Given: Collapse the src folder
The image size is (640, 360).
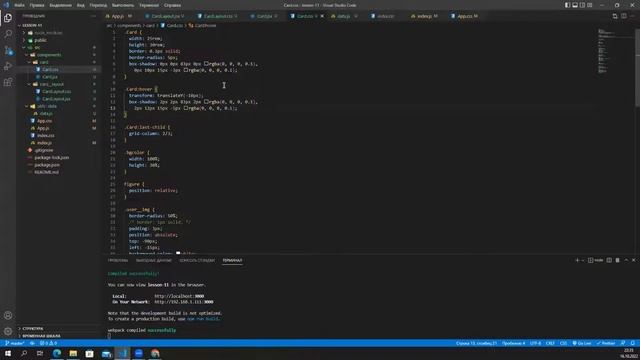Looking at the screenshot, I should pos(37,47).
